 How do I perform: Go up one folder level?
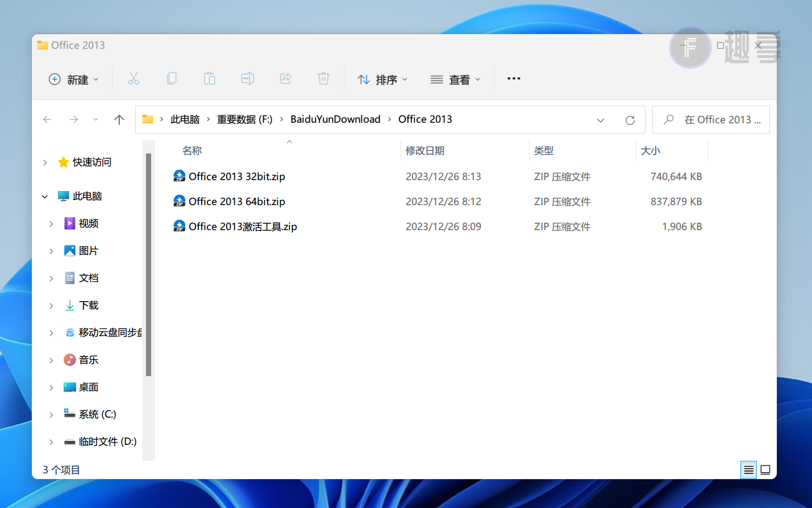pos(119,119)
